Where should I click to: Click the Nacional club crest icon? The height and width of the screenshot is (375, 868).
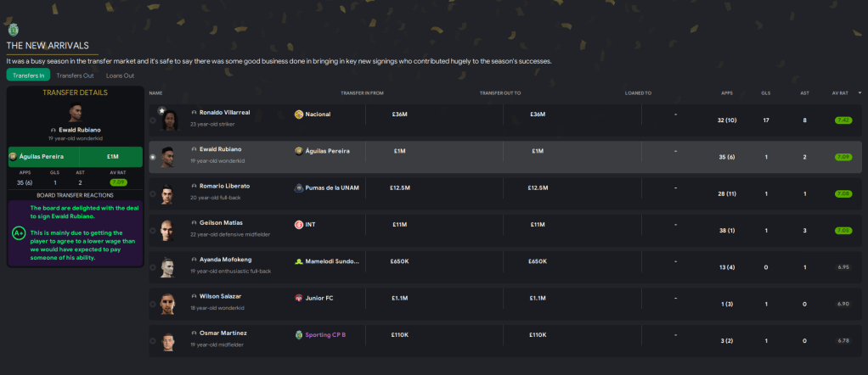tap(299, 114)
